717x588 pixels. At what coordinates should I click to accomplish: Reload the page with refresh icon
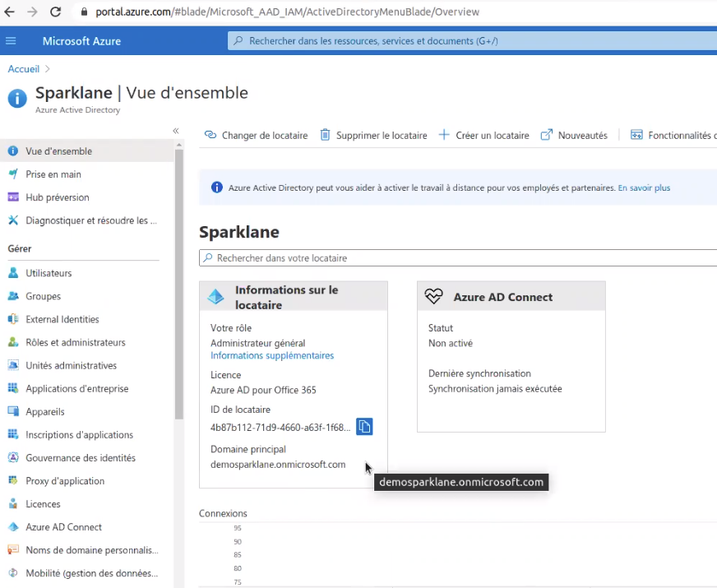(55, 12)
